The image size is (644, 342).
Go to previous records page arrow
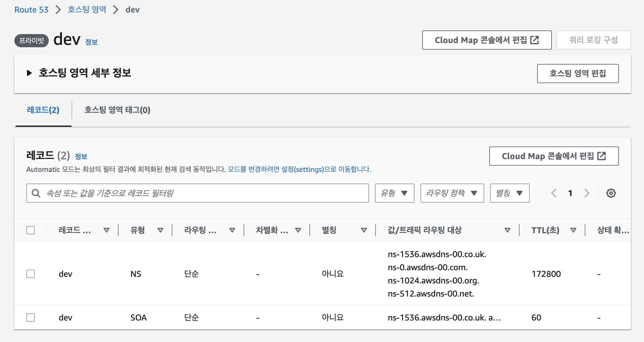pos(554,193)
